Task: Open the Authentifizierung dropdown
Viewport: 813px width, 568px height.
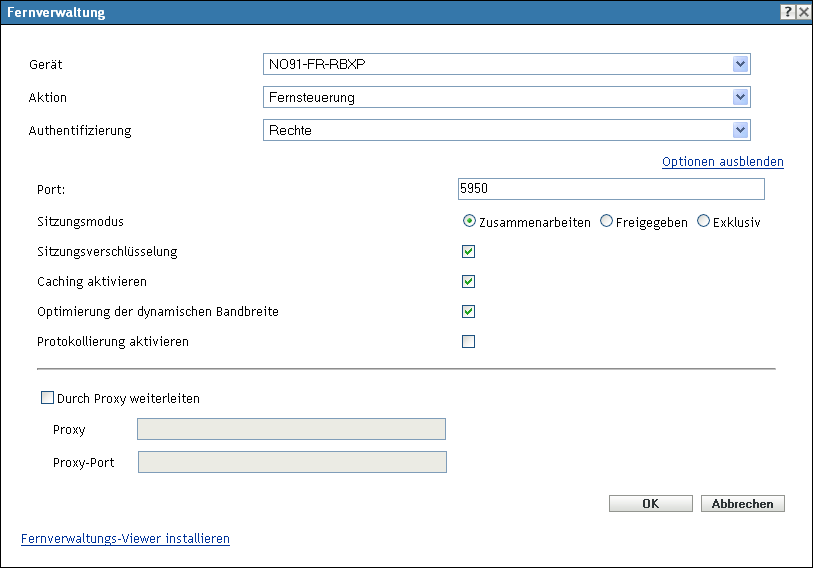Action: (740, 129)
